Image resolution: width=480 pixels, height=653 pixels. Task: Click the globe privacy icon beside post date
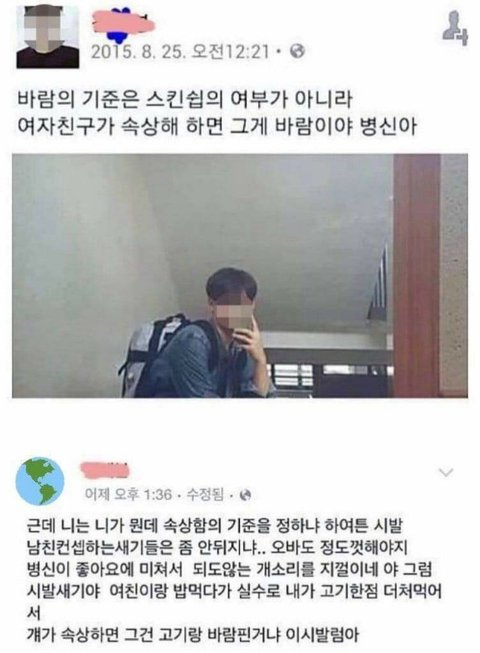point(297,51)
